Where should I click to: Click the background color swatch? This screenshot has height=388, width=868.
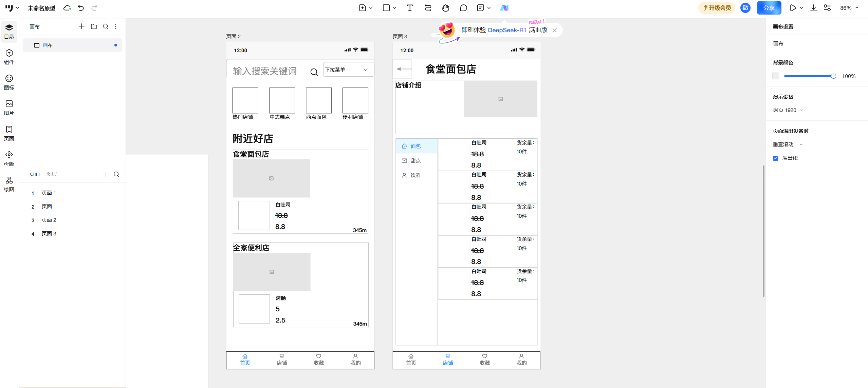tap(775, 76)
